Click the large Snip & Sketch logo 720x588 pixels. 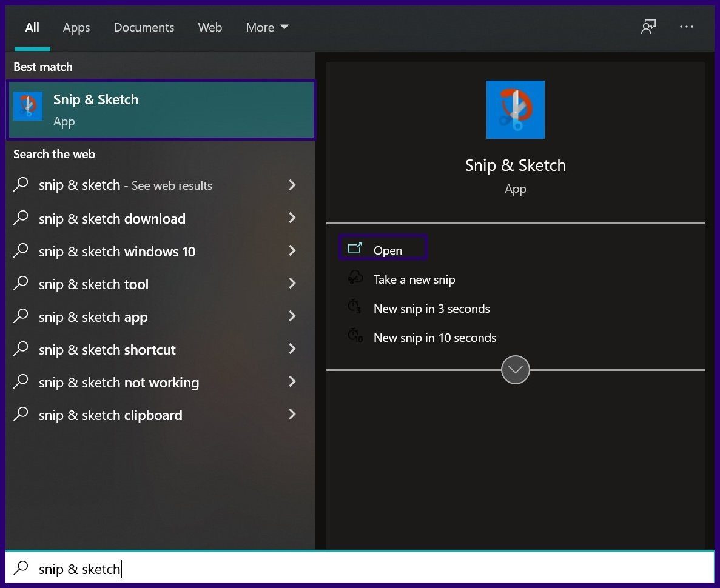pyautogui.click(x=515, y=110)
